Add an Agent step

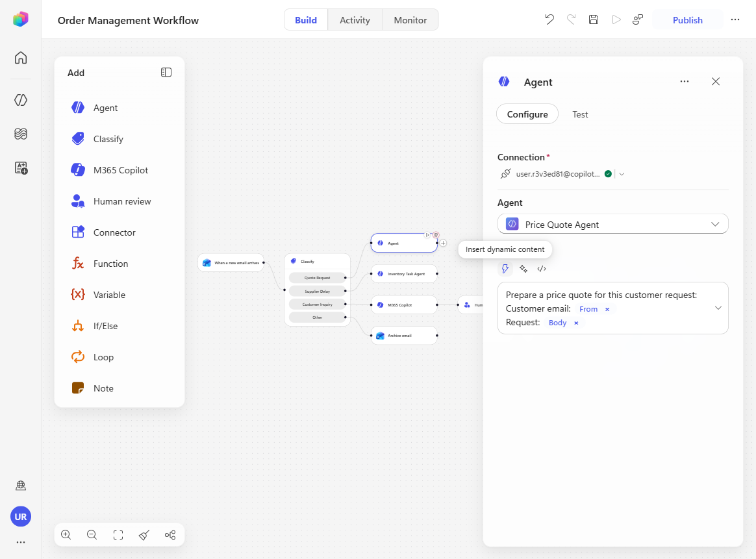(120, 108)
